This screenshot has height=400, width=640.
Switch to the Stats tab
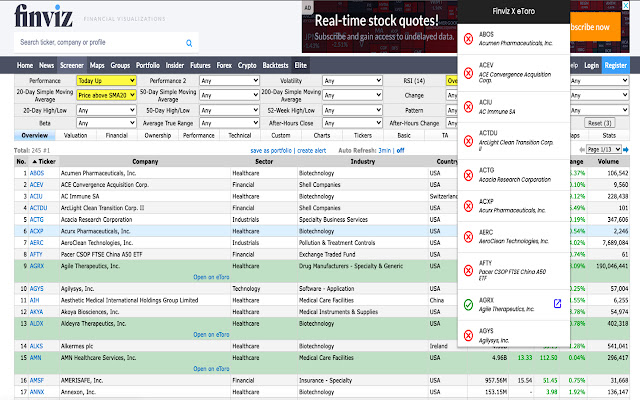(609, 136)
